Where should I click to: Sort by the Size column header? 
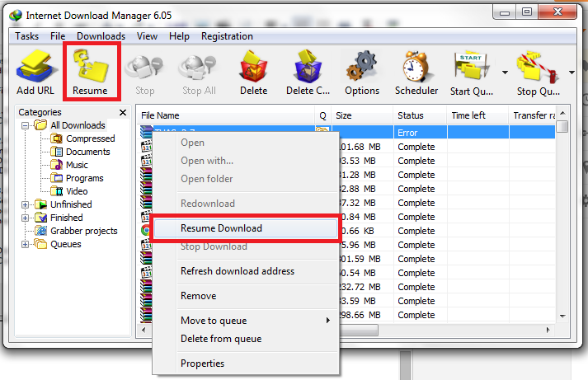pyautogui.click(x=362, y=115)
